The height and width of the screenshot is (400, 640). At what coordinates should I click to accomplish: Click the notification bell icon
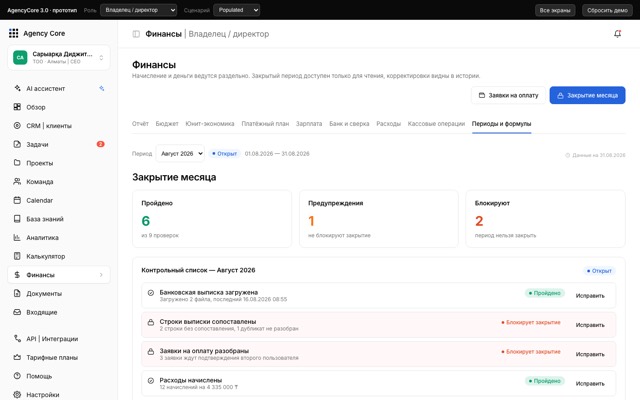point(618,34)
